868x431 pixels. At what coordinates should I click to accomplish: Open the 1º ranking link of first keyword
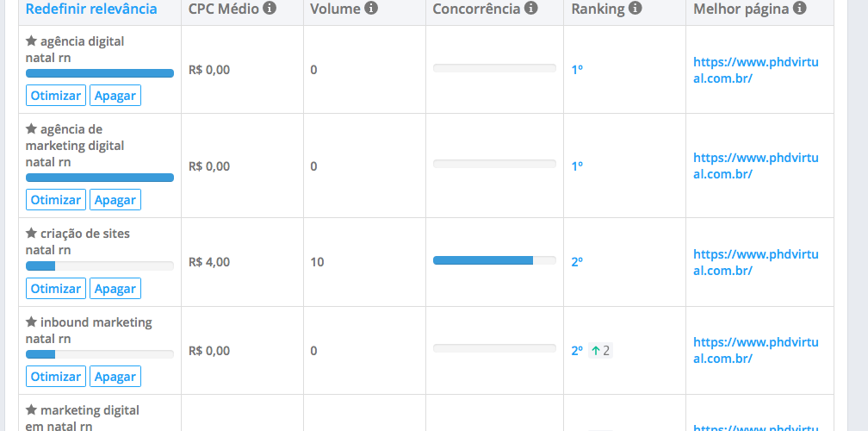click(577, 70)
